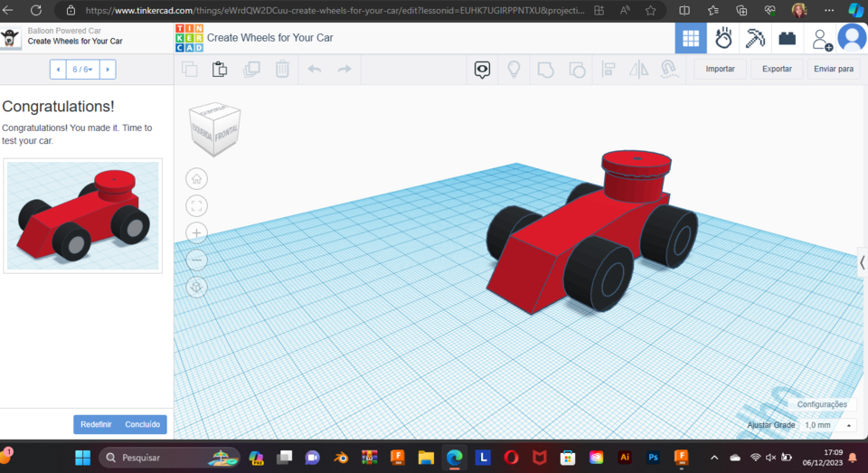
Task: Open Blender from the taskbar
Action: point(341,458)
